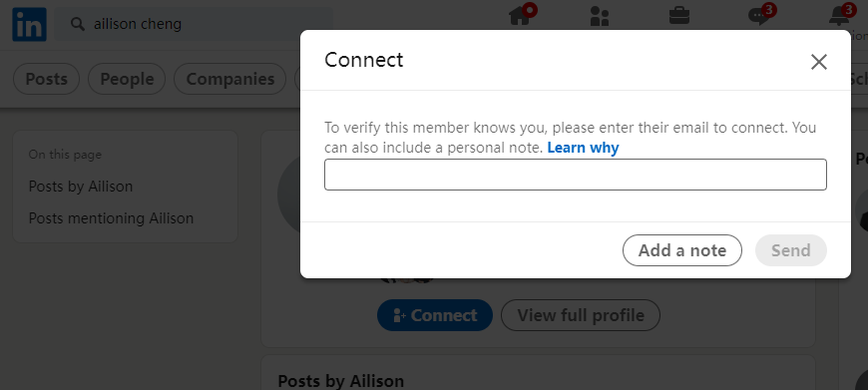Click the Add a note button
The width and height of the screenshot is (868, 390).
point(682,250)
